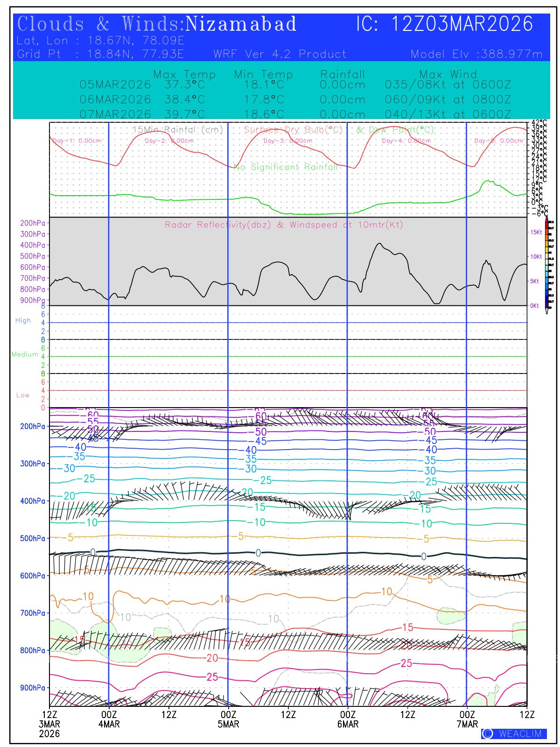Viewport: 560px width, 747px height.
Task: Click the Max Temp column header
Action: tap(184, 74)
